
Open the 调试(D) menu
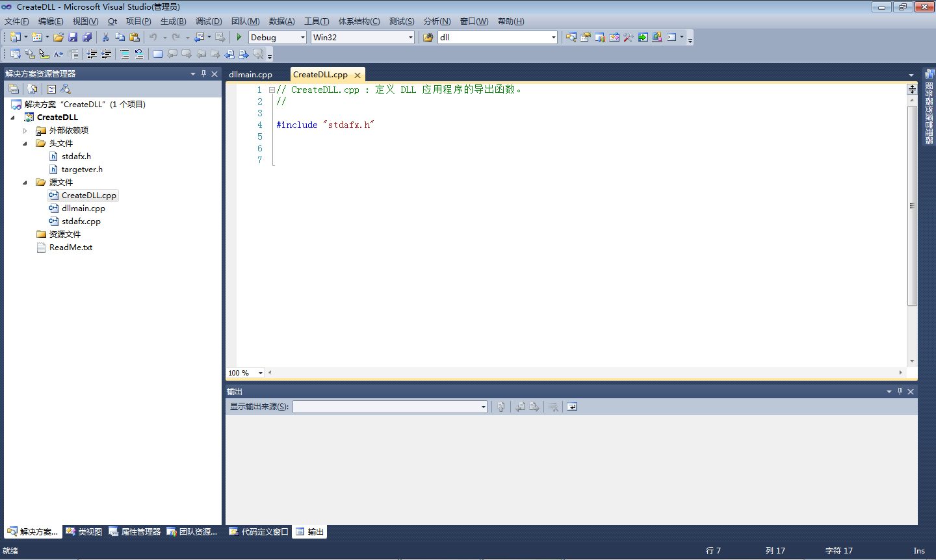pos(209,21)
